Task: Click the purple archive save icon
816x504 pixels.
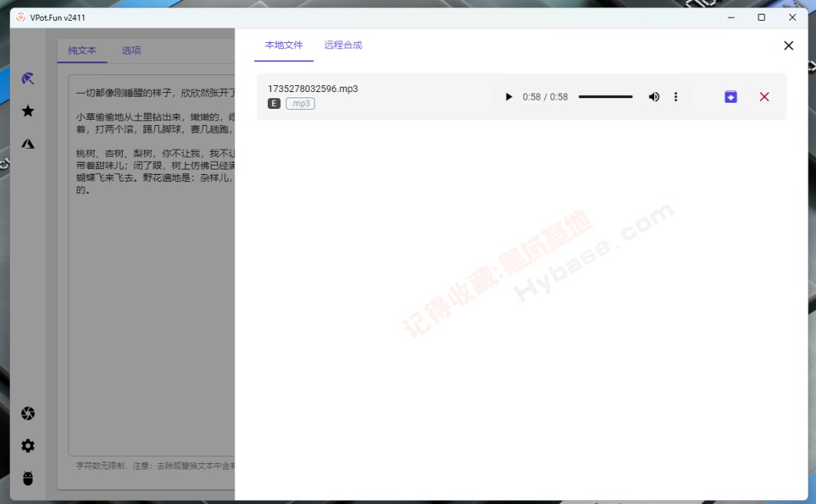Action: (x=731, y=97)
